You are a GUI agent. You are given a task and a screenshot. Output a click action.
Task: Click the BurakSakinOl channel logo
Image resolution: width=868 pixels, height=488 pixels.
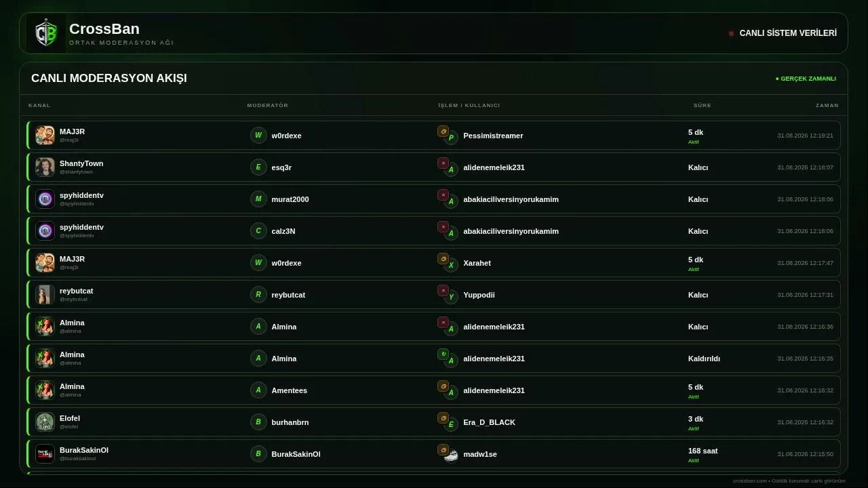coord(45,453)
